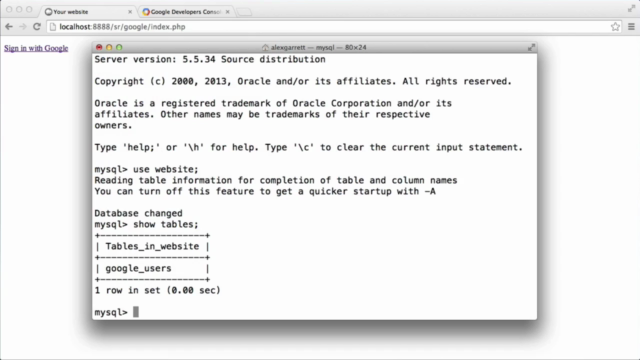Click terminal window red close button

tap(99, 47)
